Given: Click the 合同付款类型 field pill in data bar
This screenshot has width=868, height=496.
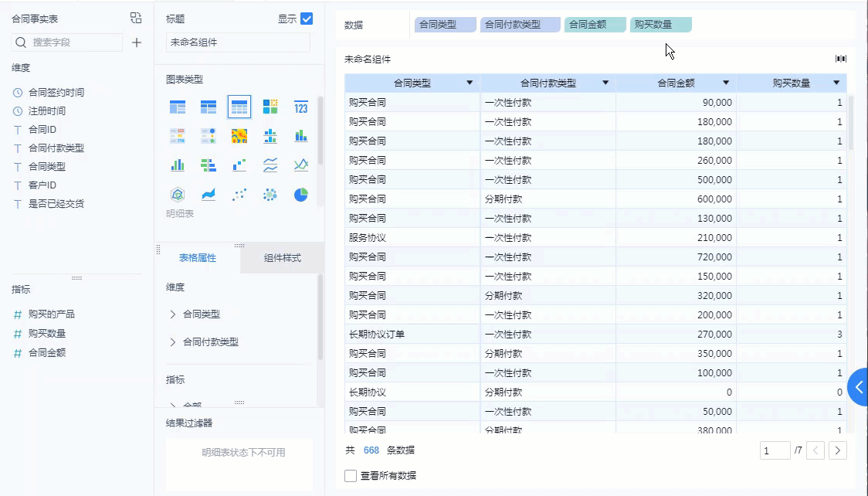Looking at the screenshot, I should (520, 25).
